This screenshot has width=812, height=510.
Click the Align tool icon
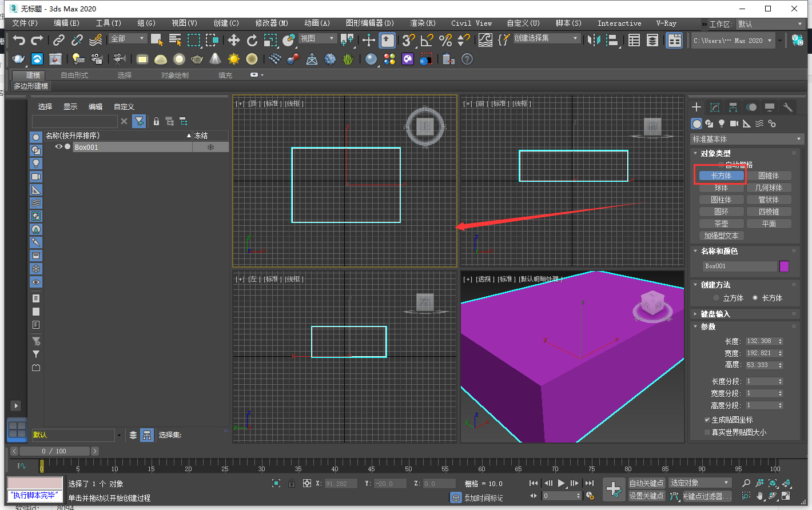click(612, 40)
